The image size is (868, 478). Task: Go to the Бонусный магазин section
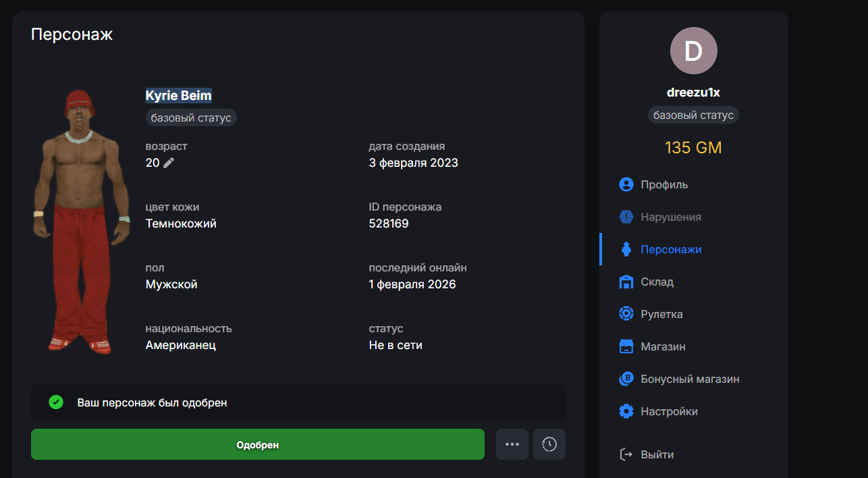[x=690, y=379]
